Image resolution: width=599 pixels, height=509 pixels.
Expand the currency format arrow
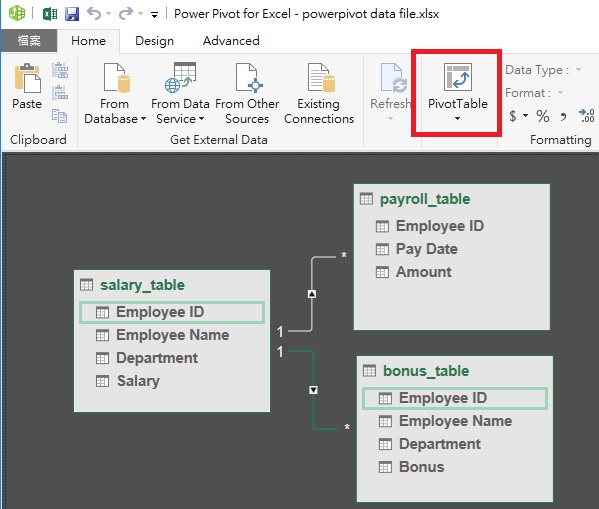pyautogui.click(x=526, y=115)
